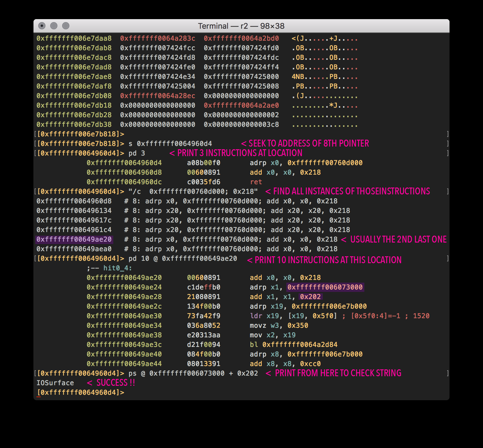The height and width of the screenshot is (448, 483).
Task: Zoom the Terminal window with the third button
Action: pyautogui.click(x=66, y=26)
